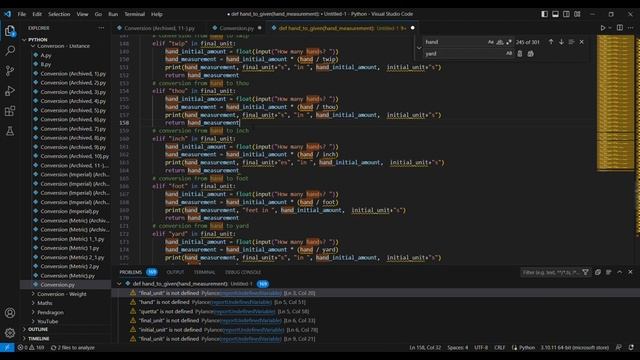Screen dimensions: 640x360
Task: Click errors and warnings count in status bar
Action: (x=31, y=348)
